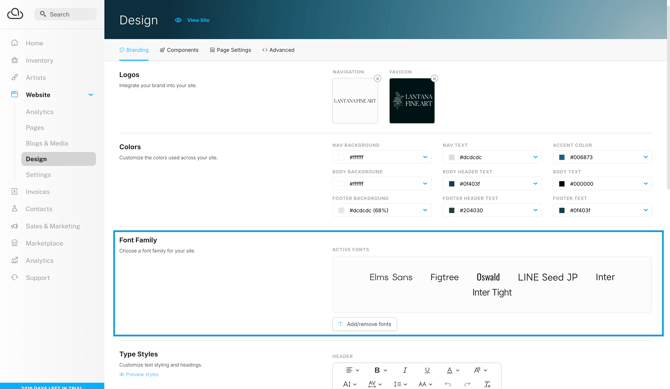Clear header text formatting

coord(487,384)
